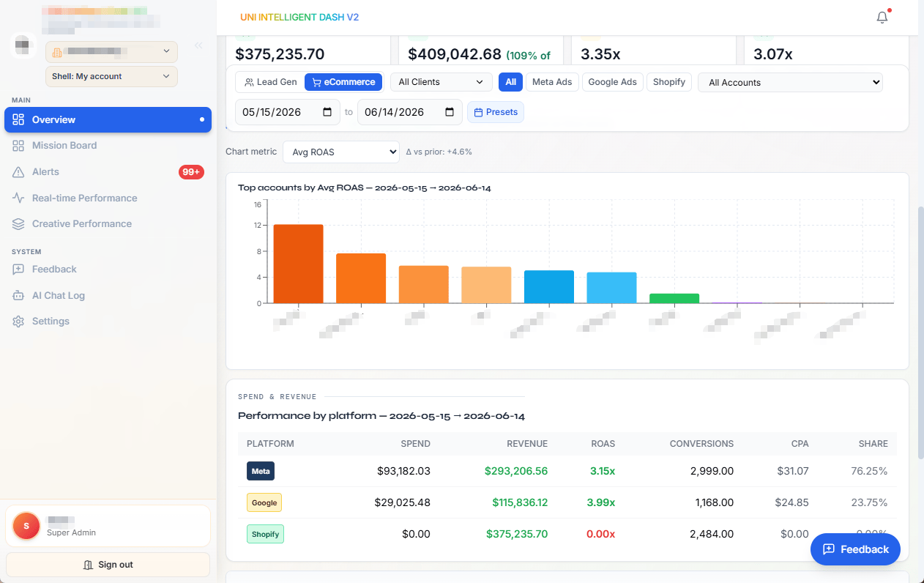Viewport: 924px width, 583px height.
Task: Click the tallest dark orange chart bar
Action: tap(298, 264)
